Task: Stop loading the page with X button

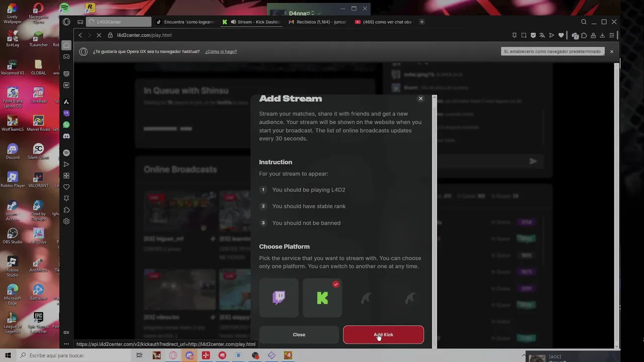Action: coord(99,35)
